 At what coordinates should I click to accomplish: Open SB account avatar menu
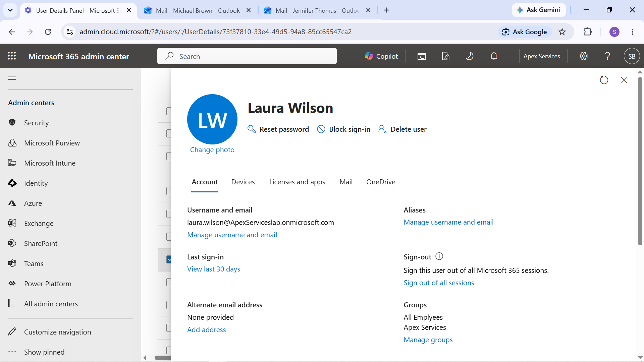[632, 56]
